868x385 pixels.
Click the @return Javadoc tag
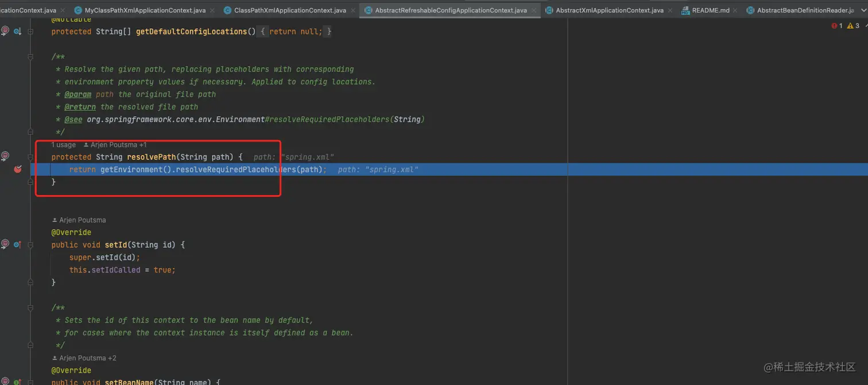[x=80, y=107]
